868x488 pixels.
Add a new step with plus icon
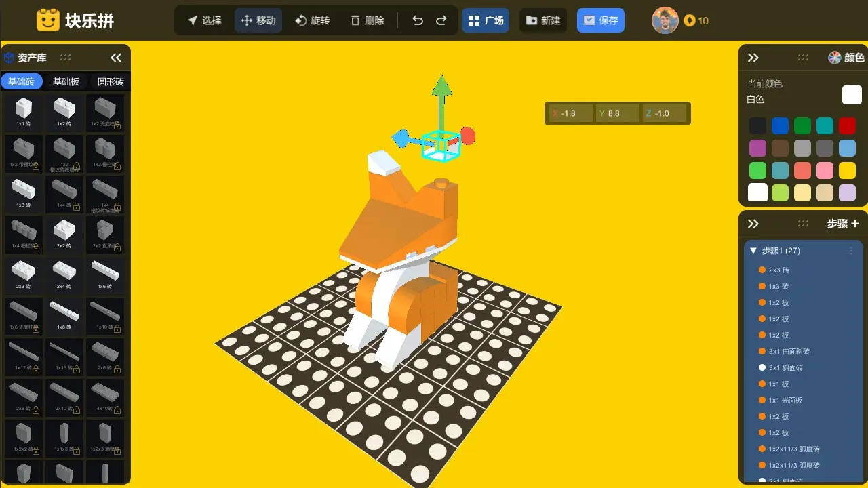coord(854,224)
